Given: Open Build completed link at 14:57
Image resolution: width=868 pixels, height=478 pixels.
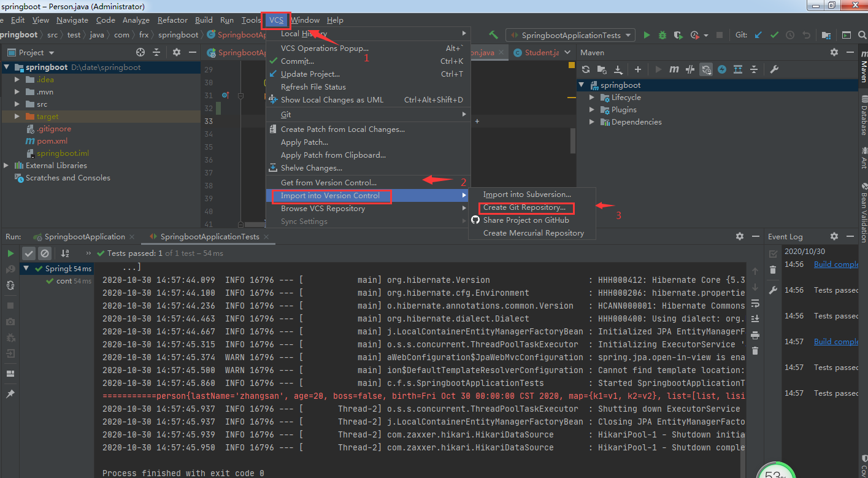Looking at the screenshot, I should (836, 342).
